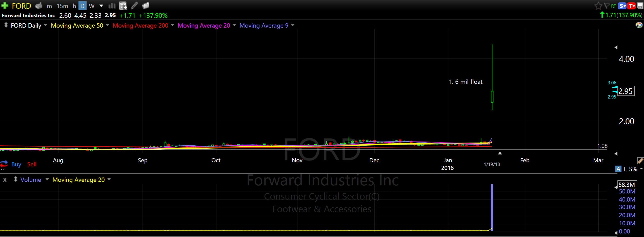Click the top volume scale arrow
The image size is (644, 237).
(616, 187)
